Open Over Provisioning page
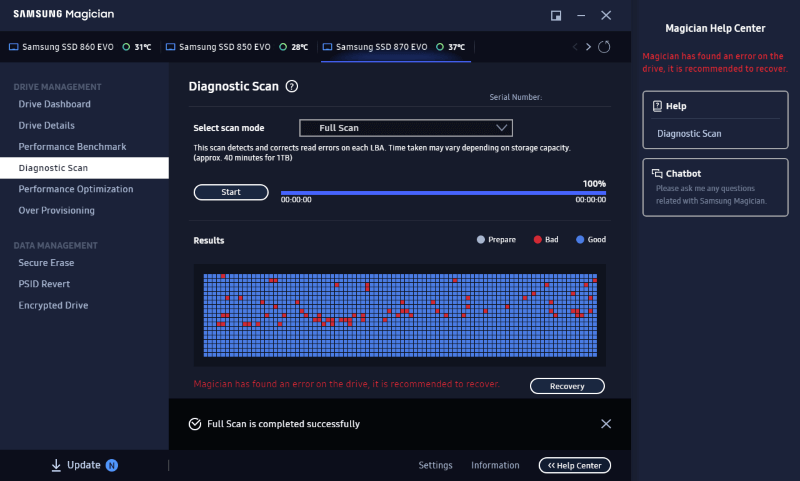The height and width of the screenshot is (481, 800). coord(57,211)
